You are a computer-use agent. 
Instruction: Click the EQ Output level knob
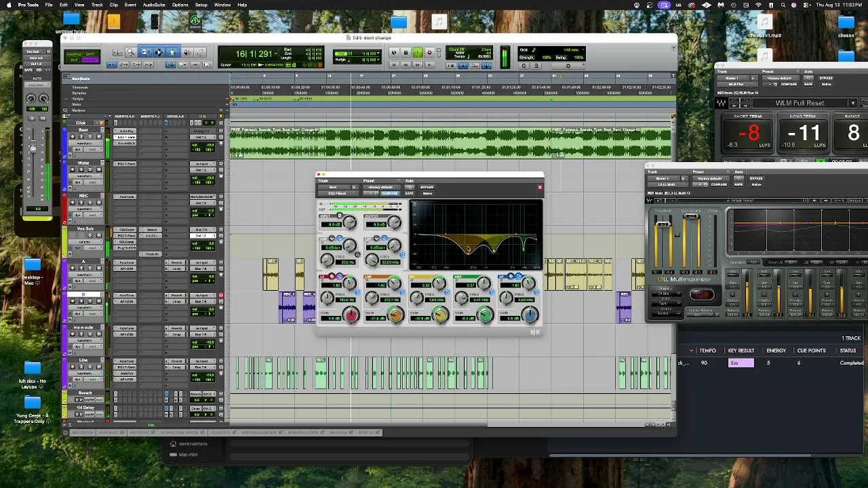(x=394, y=222)
